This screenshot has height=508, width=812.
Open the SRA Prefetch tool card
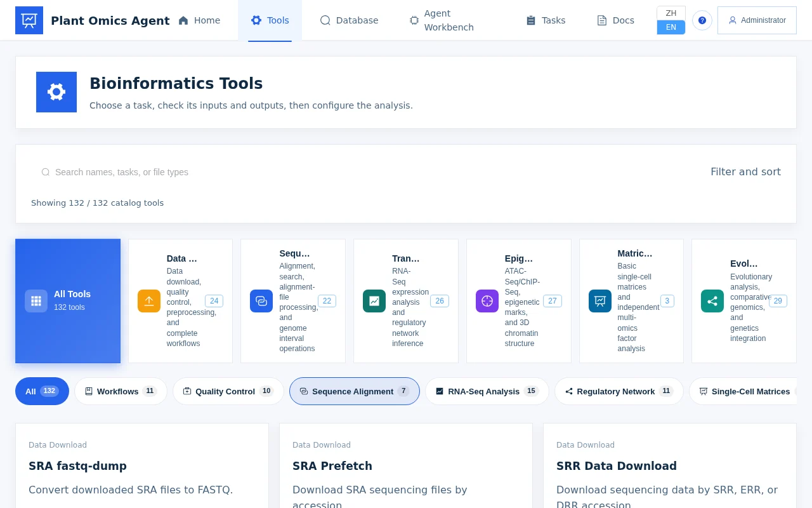point(406,465)
